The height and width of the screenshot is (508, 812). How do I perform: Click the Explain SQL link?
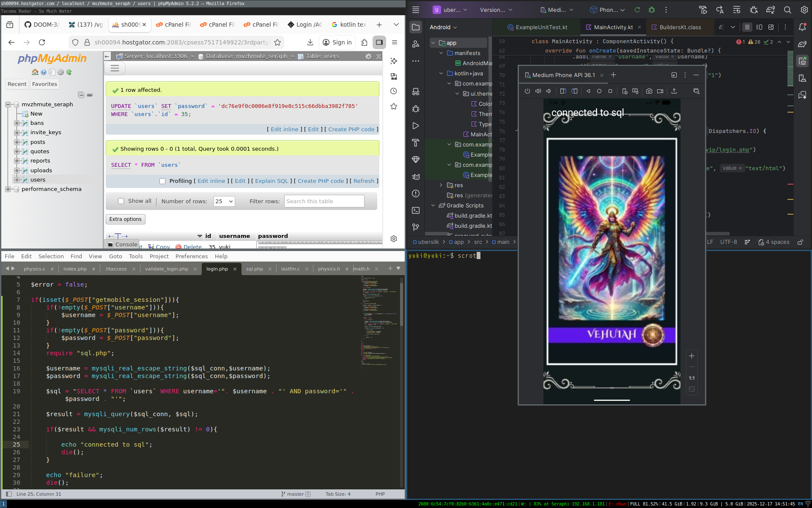click(271, 181)
